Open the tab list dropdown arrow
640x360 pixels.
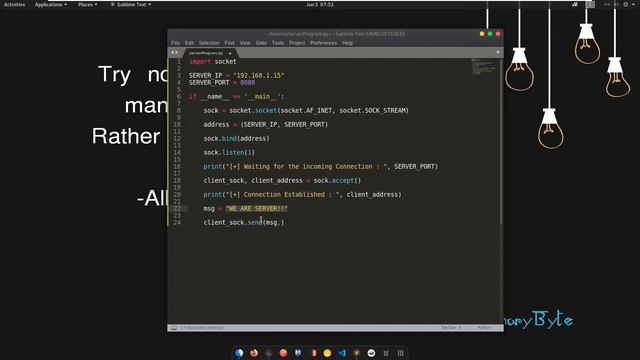pyautogui.click(x=498, y=52)
